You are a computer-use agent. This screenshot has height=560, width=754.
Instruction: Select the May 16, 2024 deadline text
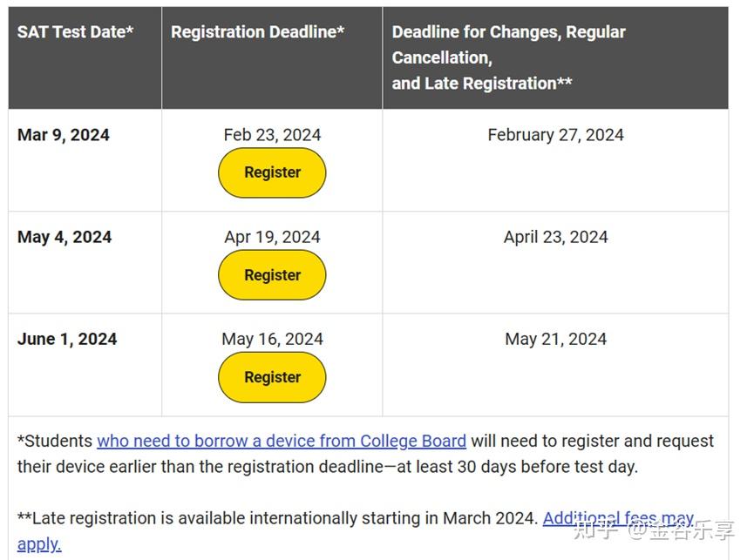(x=272, y=339)
